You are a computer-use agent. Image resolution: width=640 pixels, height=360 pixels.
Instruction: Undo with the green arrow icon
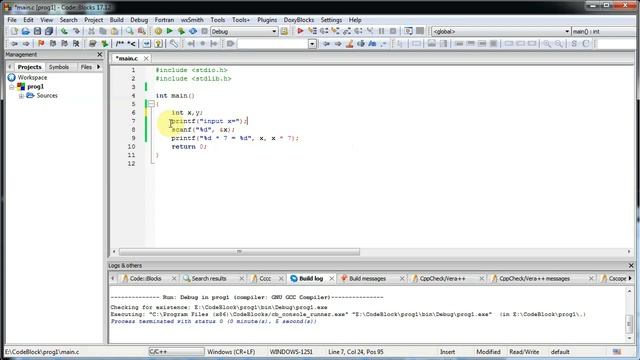pyautogui.click(x=64, y=31)
